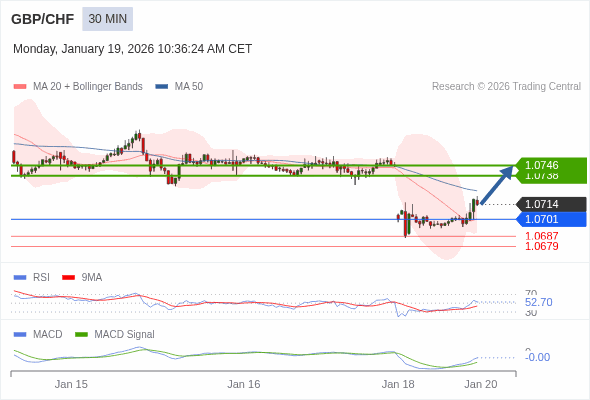Click the RSI value 52.70
Viewport: 590px width, 400px height.
538,302
